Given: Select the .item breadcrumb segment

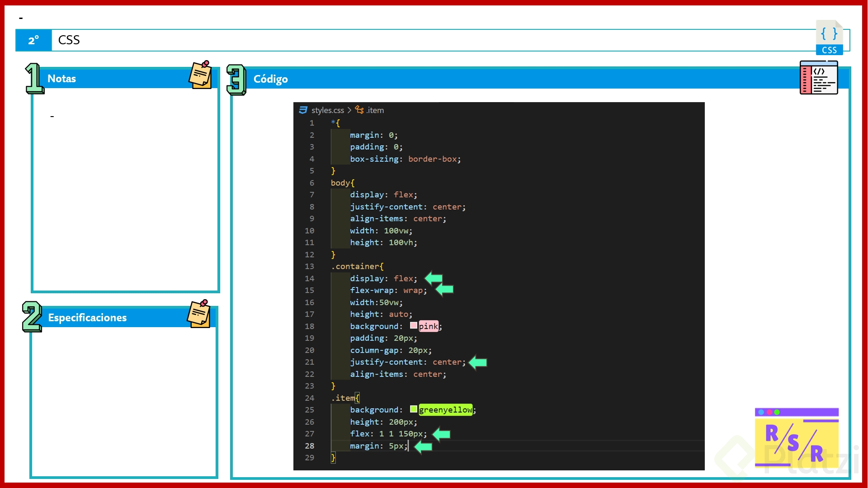Looking at the screenshot, I should coord(375,110).
